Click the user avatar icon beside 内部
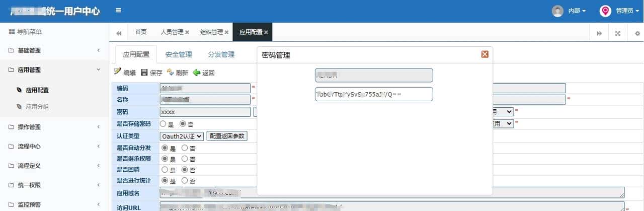This screenshot has height=211, width=644. pyautogui.click(x=557, y=11)
